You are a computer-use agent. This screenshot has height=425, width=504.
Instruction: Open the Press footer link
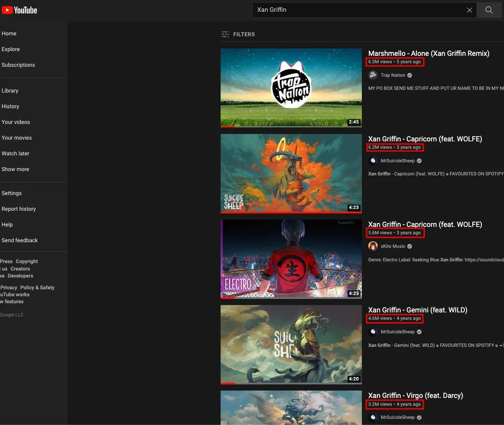point(7,261)
